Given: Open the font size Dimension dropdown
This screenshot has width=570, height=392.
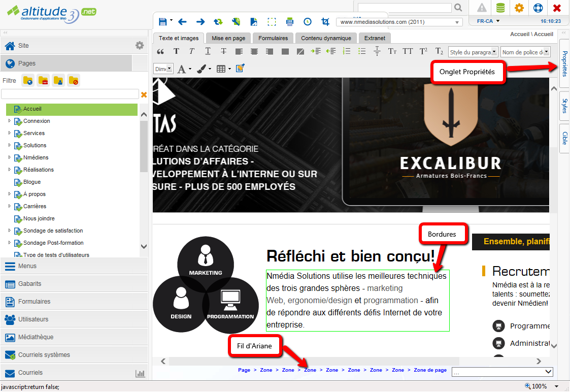Looking at the screenshot, I should (163, 69).
